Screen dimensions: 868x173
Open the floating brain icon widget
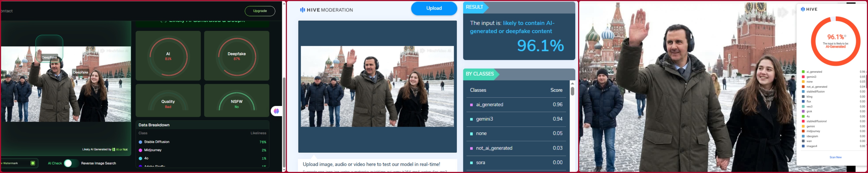point(276,111)
